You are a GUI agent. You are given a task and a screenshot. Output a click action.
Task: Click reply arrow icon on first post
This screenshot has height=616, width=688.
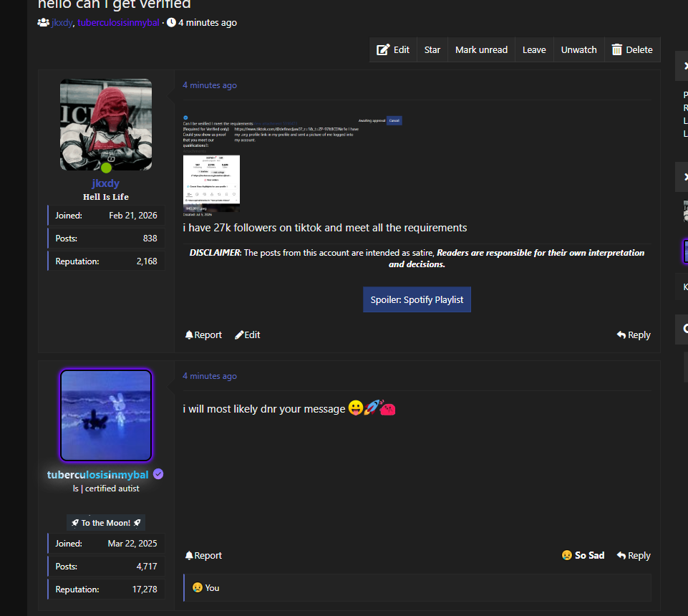click(621, 335)
